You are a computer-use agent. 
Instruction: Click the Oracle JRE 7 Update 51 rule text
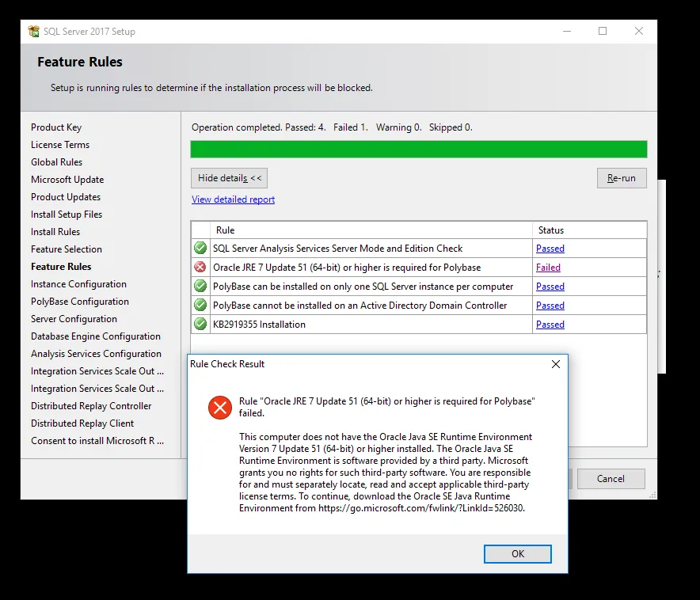pos(347,268)
